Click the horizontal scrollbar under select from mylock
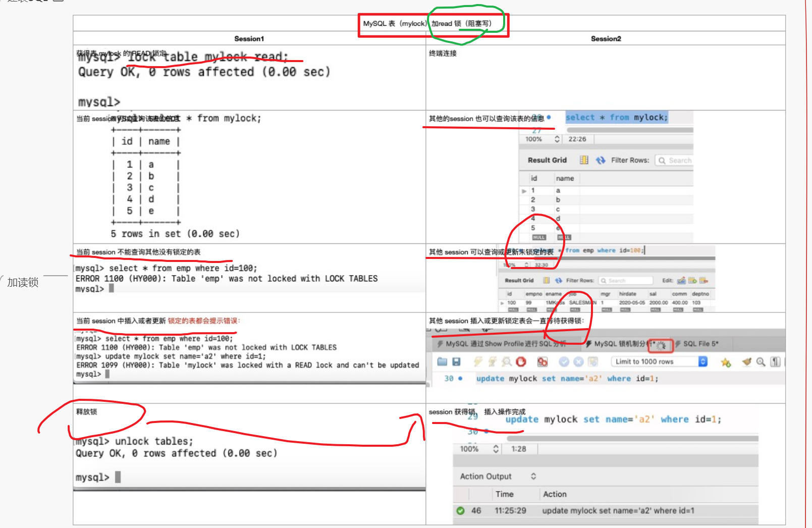 pos(630,130)
